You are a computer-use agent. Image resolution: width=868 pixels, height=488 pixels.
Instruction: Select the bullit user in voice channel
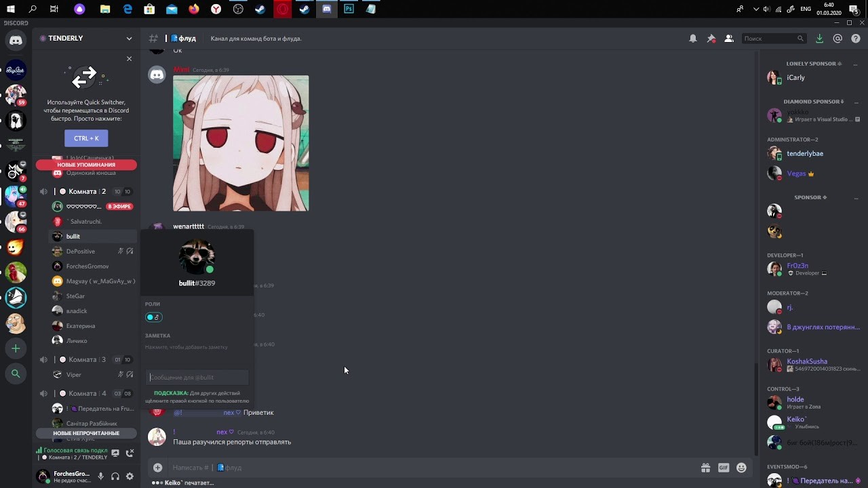pos(73,237)
